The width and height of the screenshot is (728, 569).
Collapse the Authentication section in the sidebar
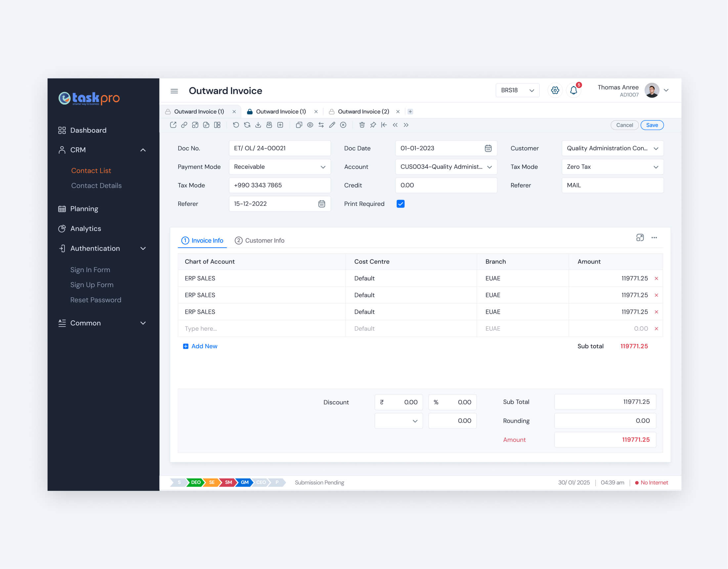143,248
